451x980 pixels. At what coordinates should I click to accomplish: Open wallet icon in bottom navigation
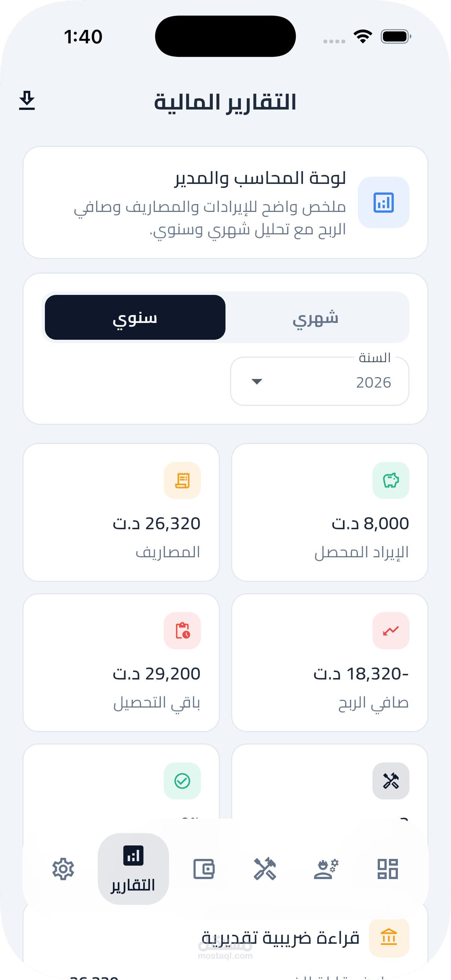click(x=204, y=869)
